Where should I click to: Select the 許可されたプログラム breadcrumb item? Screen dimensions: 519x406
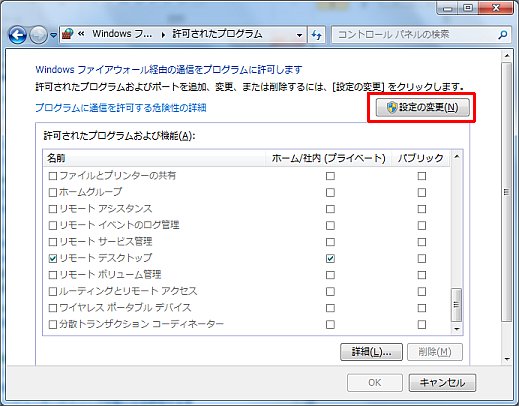click(x=217, y=34)
